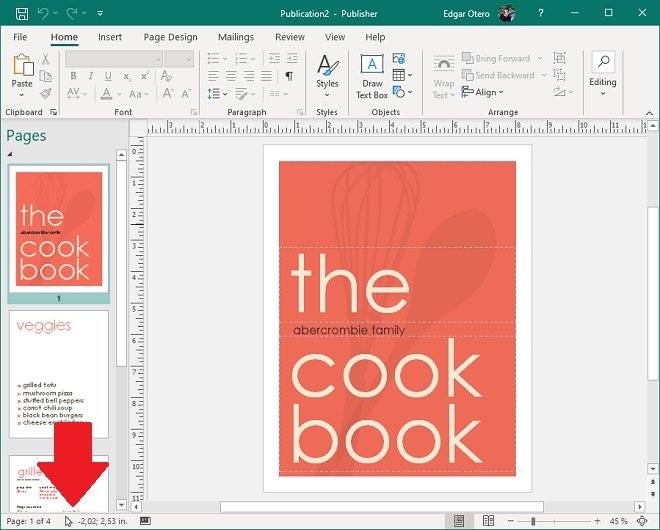Switch to Two-Page Spread view
Viewport: 660px width, 530px height.
(488, 521)
